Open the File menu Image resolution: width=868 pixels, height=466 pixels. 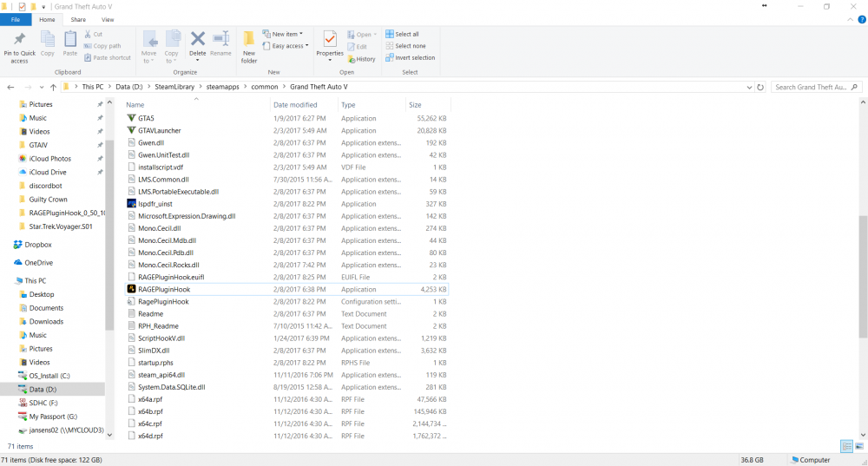(x=16, y=19)
